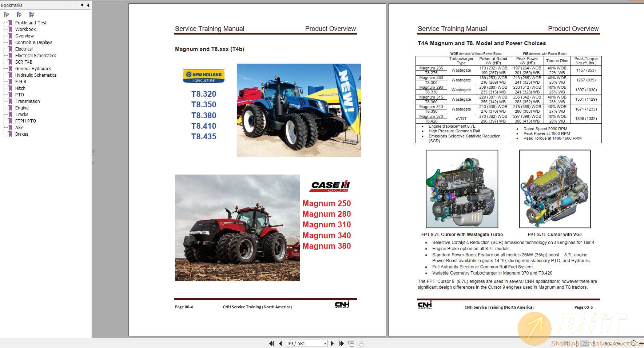Expand bookmark options with double-arrow chevron

point(82,5)
